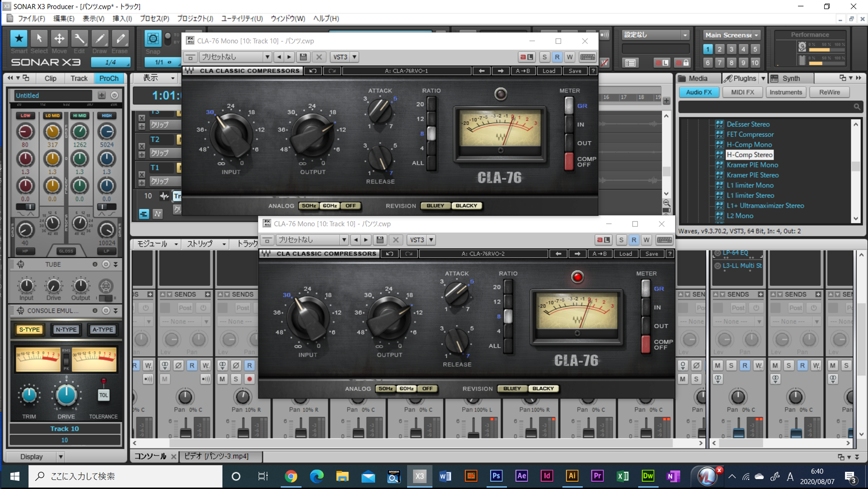Open File Explorer from taskbar

point(342,476)
